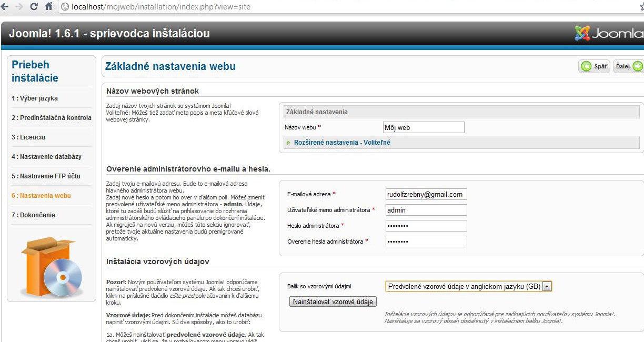Click the browser forward arrow

coord(19,7)
